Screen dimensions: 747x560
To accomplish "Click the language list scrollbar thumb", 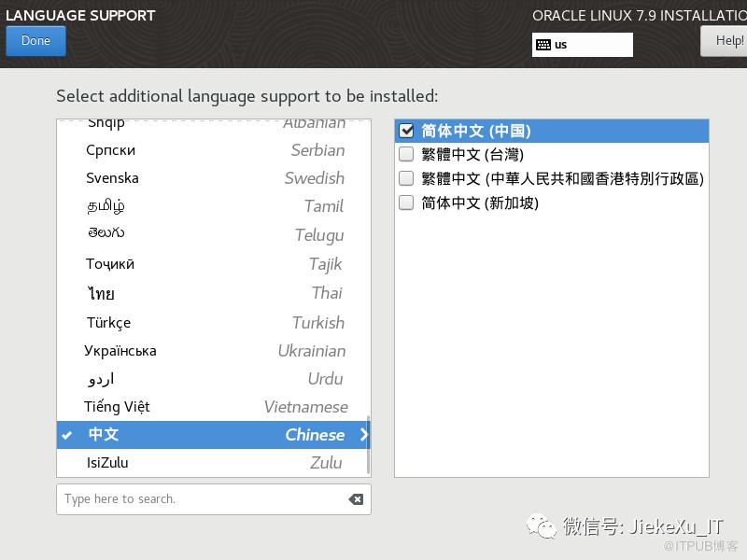I will point(368,444).
